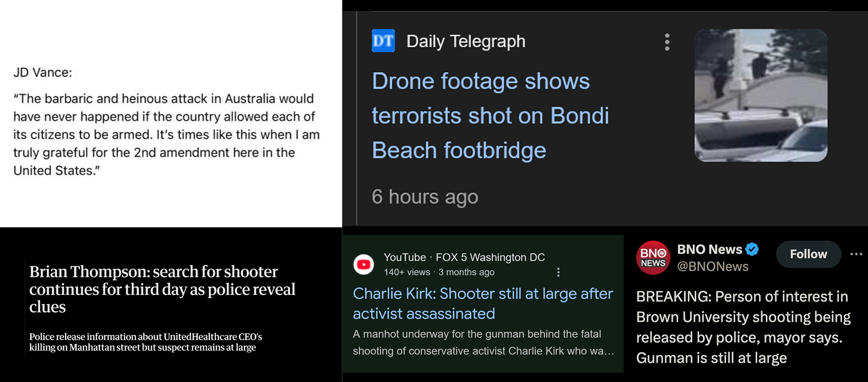Click the BNO News profile avatar
The width and height of the screenshot is (868, 382).
click(653, 258)
